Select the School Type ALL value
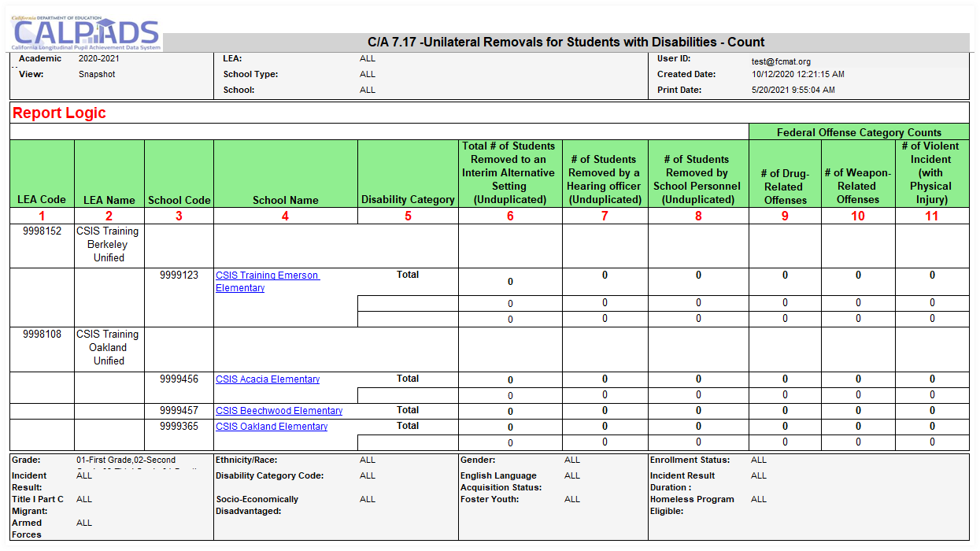 coord(366,74)
